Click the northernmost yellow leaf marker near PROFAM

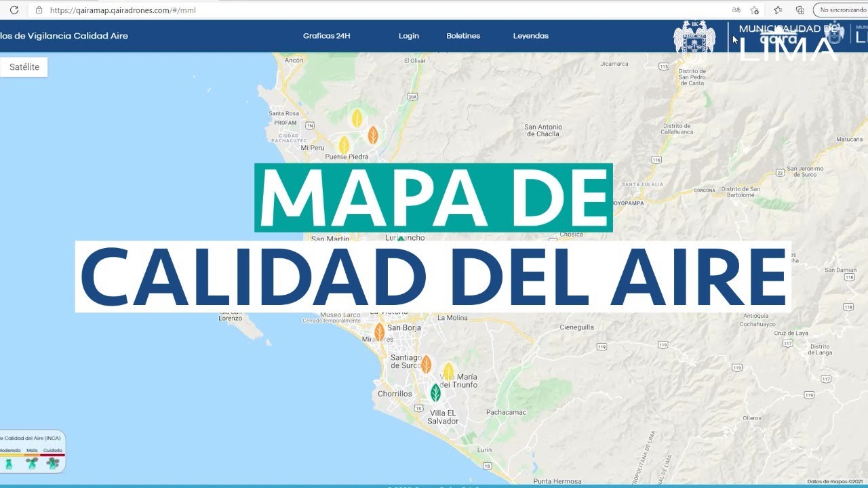pos(357,119)
